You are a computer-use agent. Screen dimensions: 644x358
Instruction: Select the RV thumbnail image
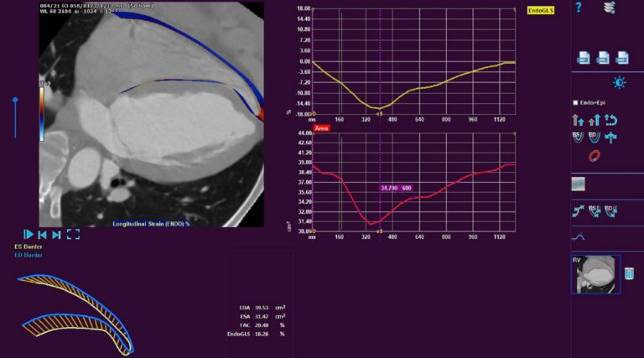[x=596, y=275]
